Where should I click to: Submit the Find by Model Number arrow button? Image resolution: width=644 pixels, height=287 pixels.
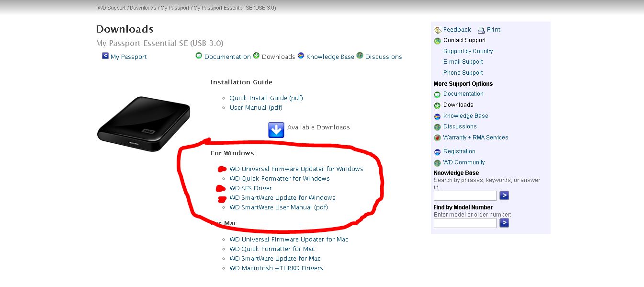pyautogui.click(x=504, y=223)
